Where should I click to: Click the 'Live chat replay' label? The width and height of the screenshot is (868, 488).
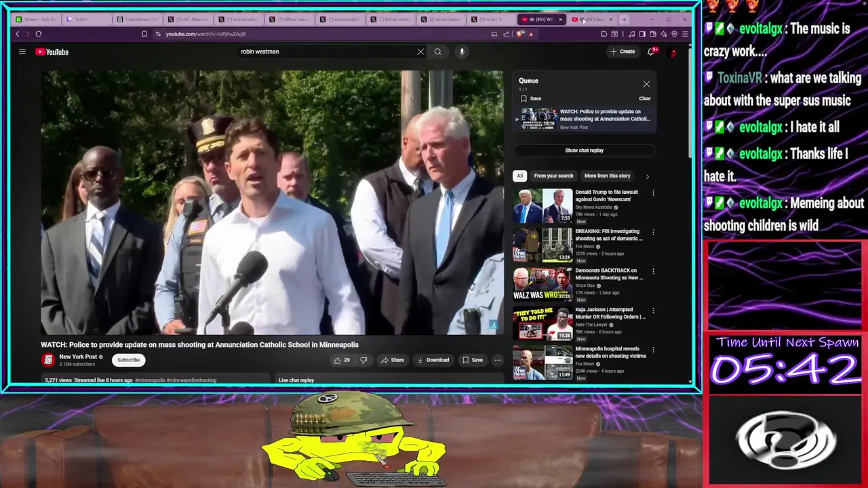click(x=296, y=380)
